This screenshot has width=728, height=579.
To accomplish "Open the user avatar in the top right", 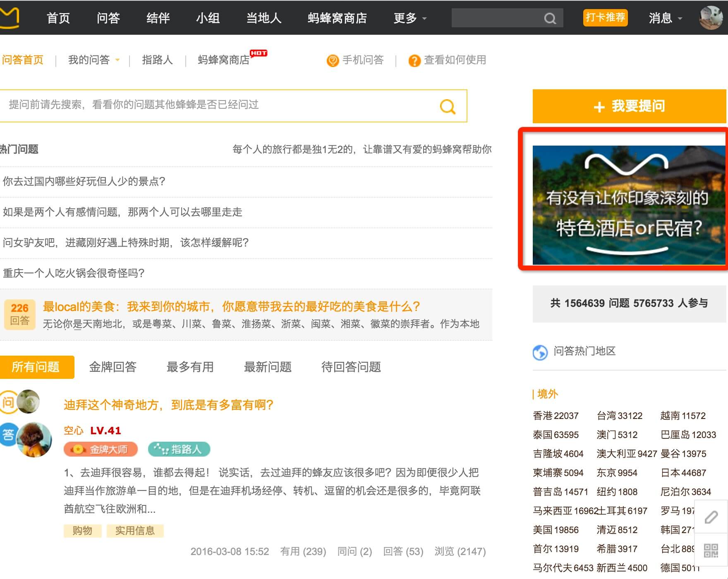I will pyautogui.click(x=711, y=18).
